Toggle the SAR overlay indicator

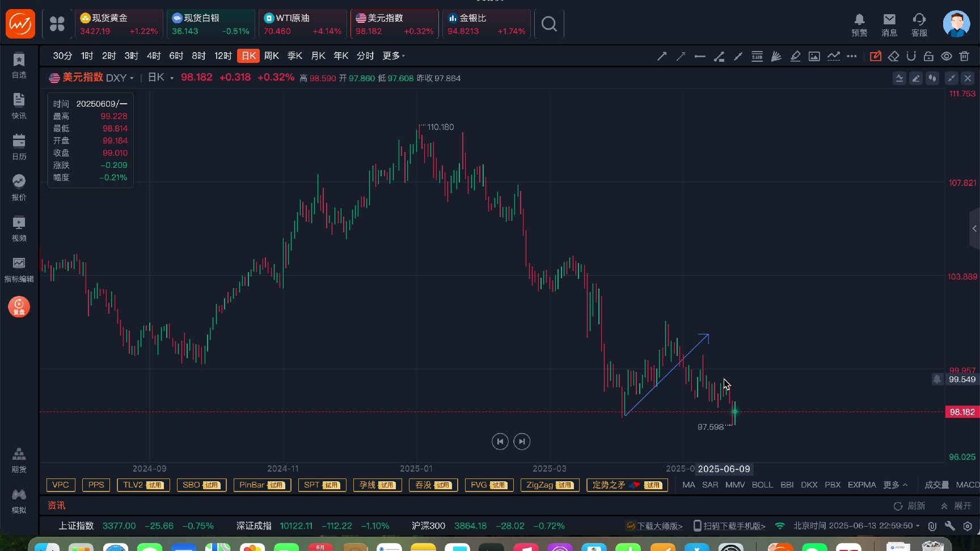click(x=710, y=485)
